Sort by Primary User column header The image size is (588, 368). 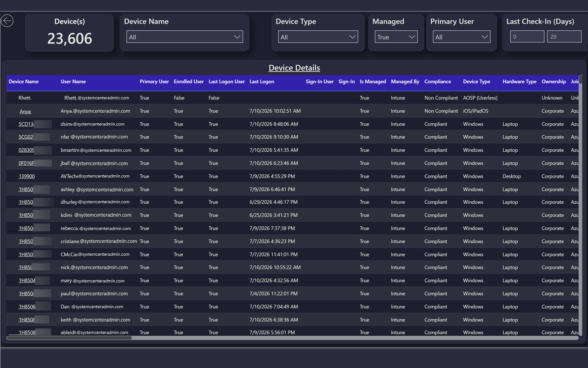tap(154, 81)
